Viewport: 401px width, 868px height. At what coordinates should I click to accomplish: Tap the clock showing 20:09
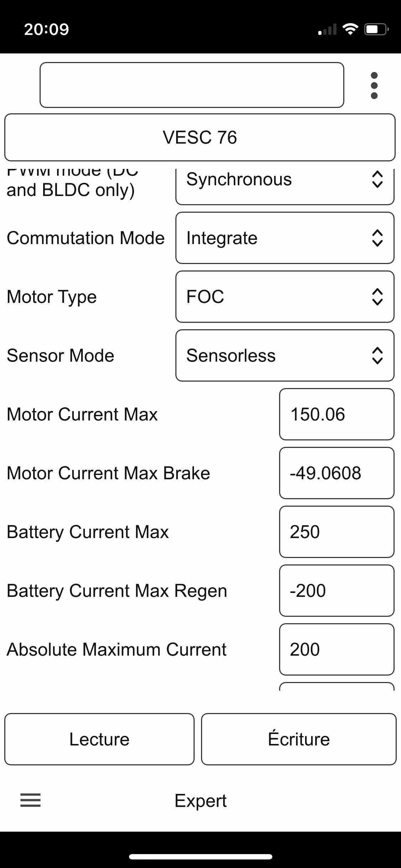47,29
